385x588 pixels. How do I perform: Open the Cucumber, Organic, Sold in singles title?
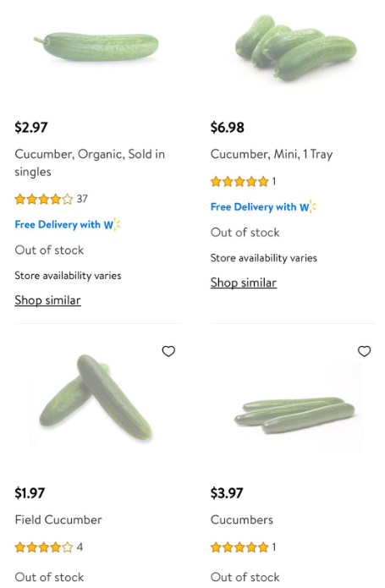[90, 162]
